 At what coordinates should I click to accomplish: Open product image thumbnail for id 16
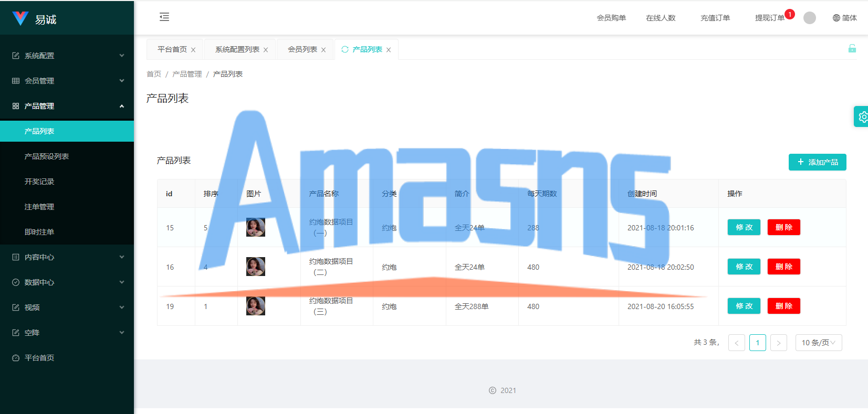tap(256, 267)
